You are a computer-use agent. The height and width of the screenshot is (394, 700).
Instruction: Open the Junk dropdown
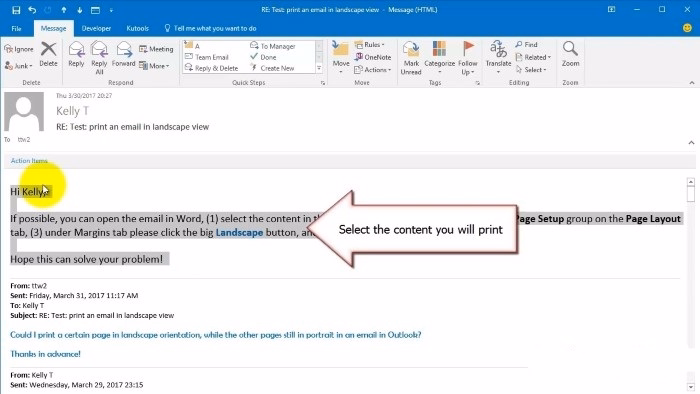(19, 66)
